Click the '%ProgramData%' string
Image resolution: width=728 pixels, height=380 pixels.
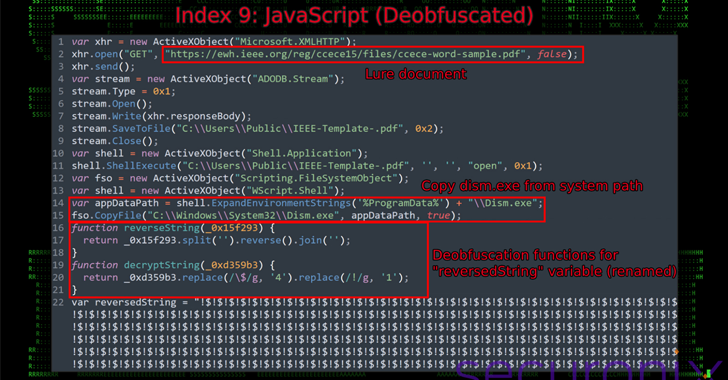[400, 203]
